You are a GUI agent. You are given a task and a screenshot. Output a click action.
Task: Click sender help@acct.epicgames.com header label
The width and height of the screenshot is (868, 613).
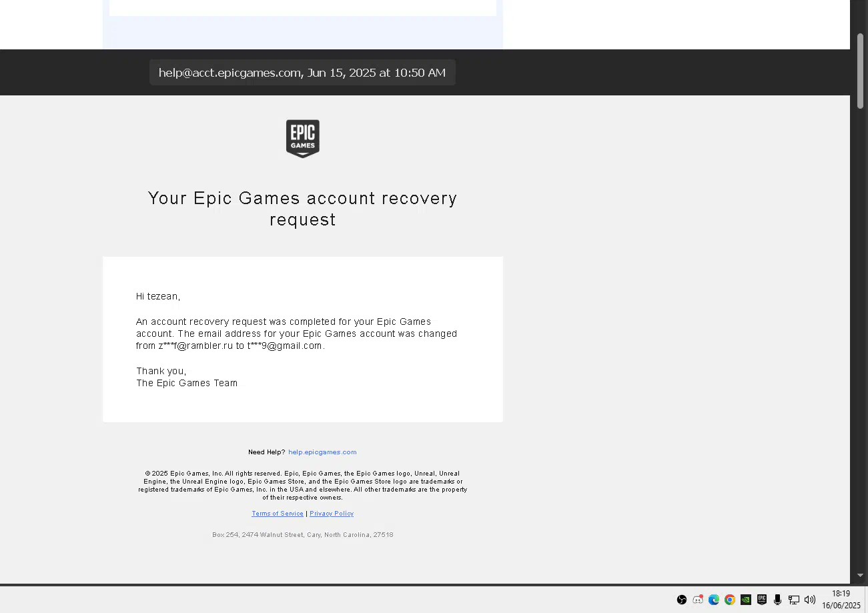302,73
